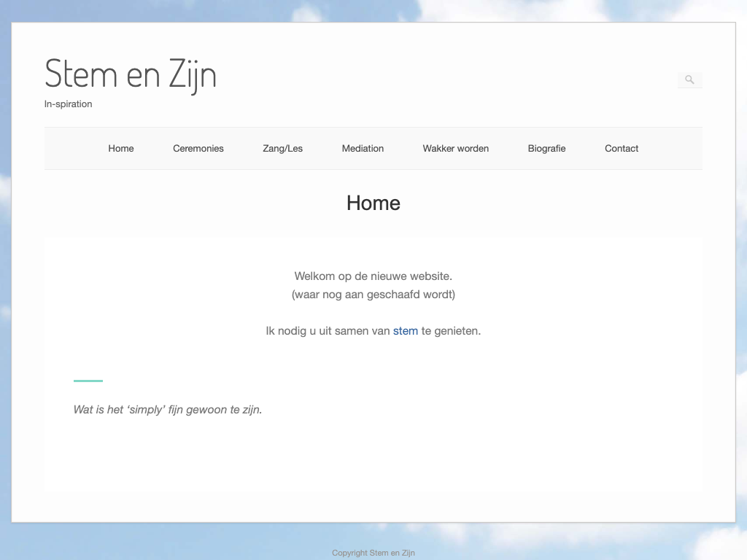
Task: Open the Ceremonies menu item
Action: [198, 149]
